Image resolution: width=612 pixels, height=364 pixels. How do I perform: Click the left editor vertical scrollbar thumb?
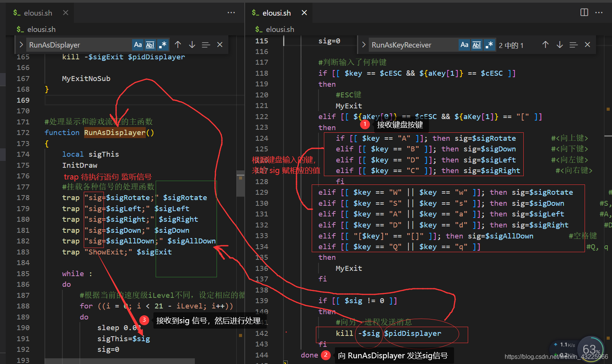[x=240, y=184]
